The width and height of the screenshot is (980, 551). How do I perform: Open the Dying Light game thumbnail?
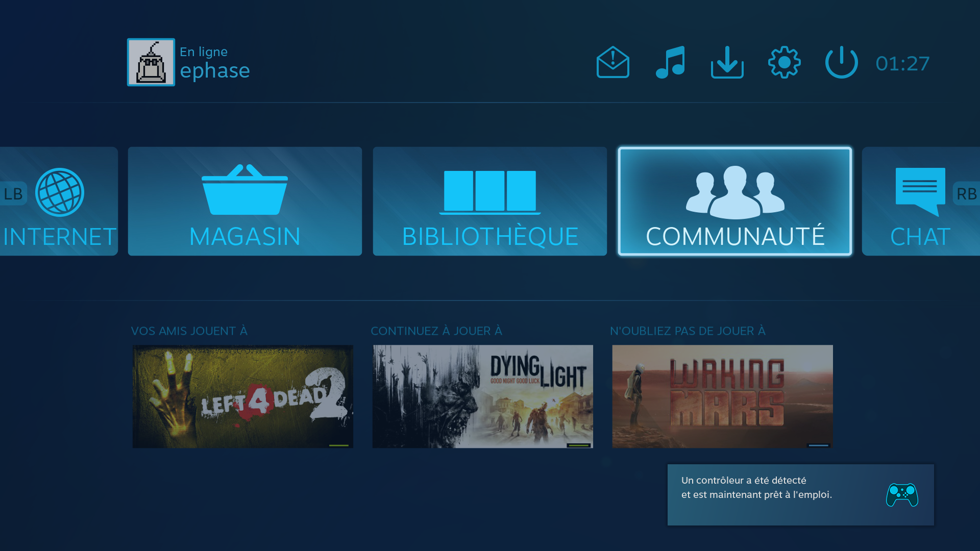483,396
